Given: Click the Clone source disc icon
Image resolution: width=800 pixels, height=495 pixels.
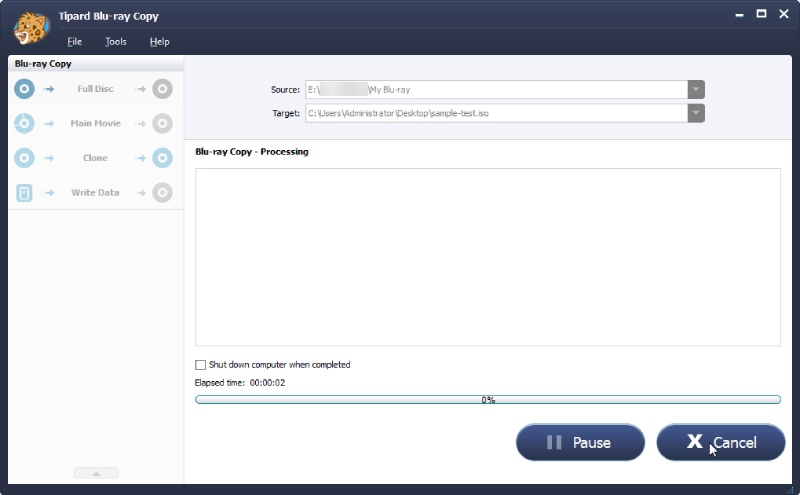Looking at the screenshot, I should [24, 158].
